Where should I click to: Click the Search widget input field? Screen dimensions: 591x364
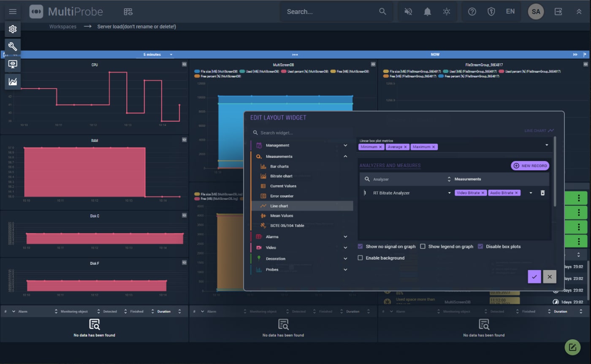tap(304, 133)
